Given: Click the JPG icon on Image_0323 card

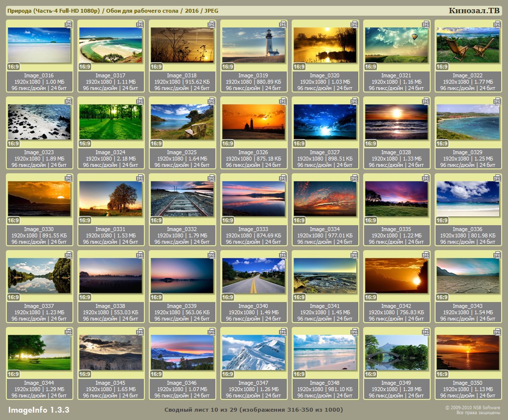Looking at the screenshot, I should click(69, 101).
